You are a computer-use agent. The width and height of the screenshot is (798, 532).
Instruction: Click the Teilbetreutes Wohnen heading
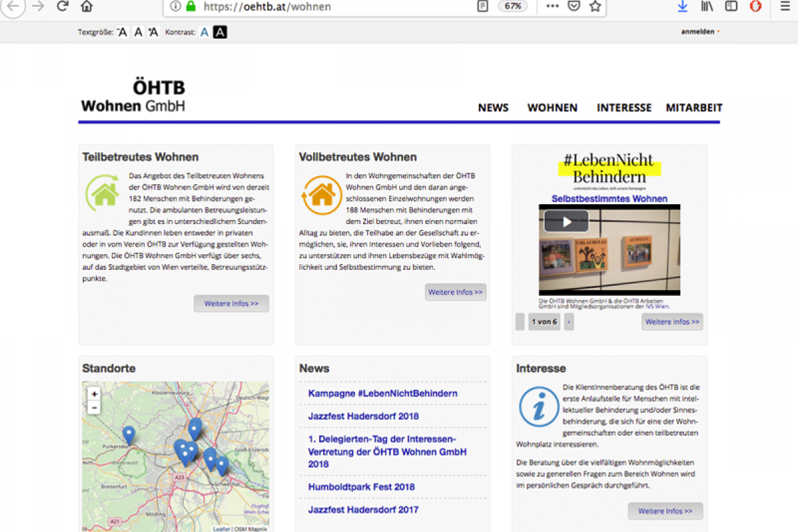pyautogui.click(x=140, y=158)
